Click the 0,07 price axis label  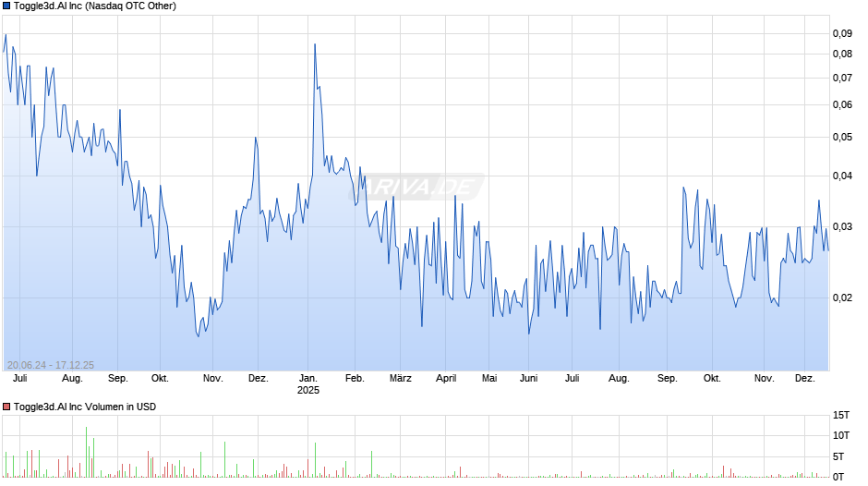coord(842,79)
